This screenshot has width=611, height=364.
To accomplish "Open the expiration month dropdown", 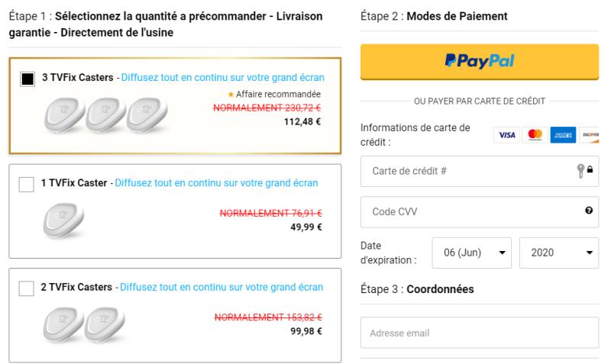I will click(x=470, y=252).
